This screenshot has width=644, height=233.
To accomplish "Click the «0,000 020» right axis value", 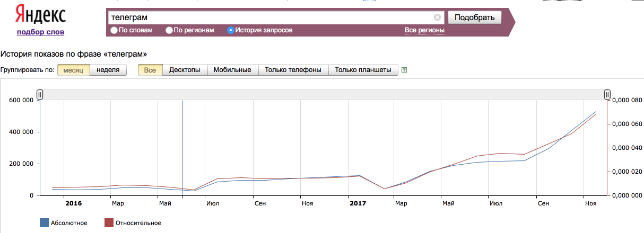I will point(627,172).
